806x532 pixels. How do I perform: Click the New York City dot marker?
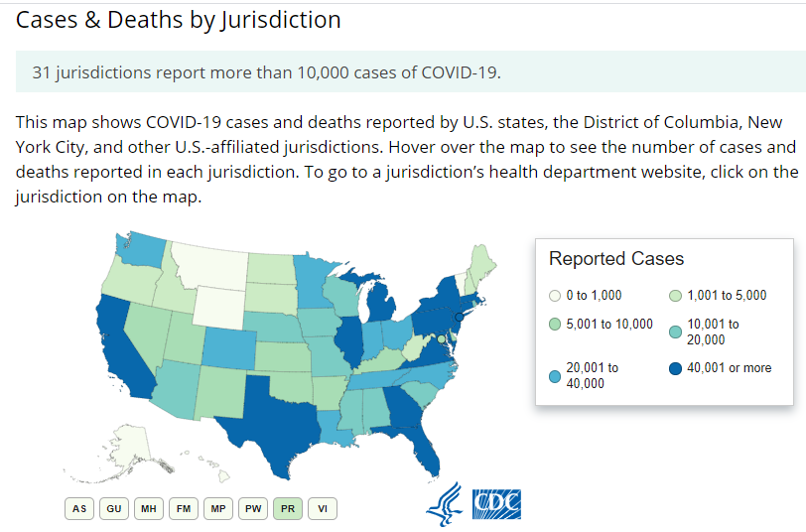click(460, 318)
